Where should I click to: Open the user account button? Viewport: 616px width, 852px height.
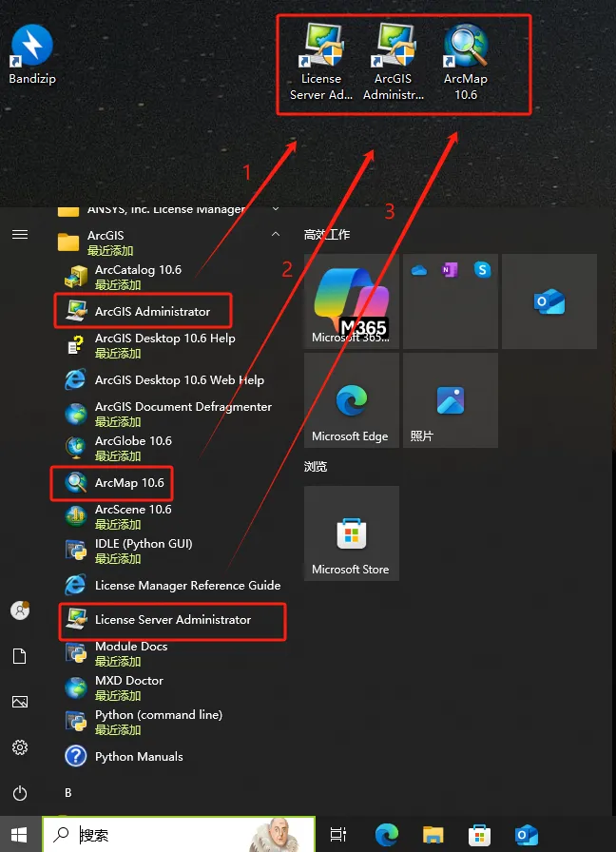(x=20, y=610)
